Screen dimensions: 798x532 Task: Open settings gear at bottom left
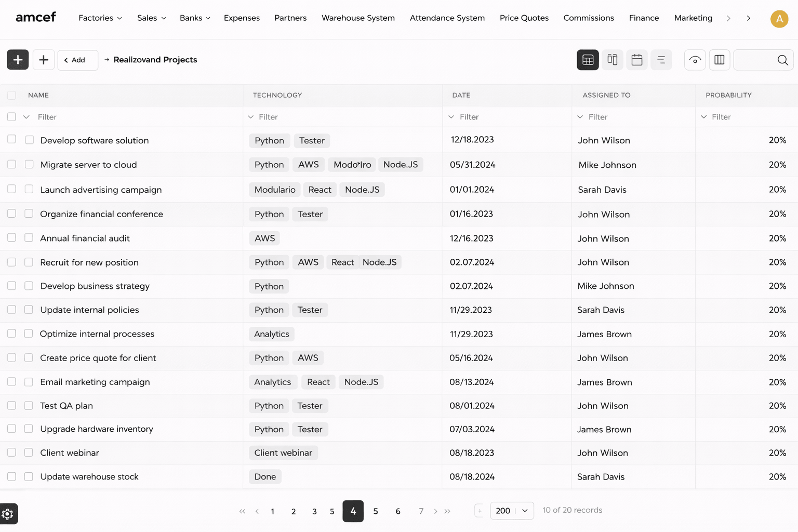tap(8, 514)
